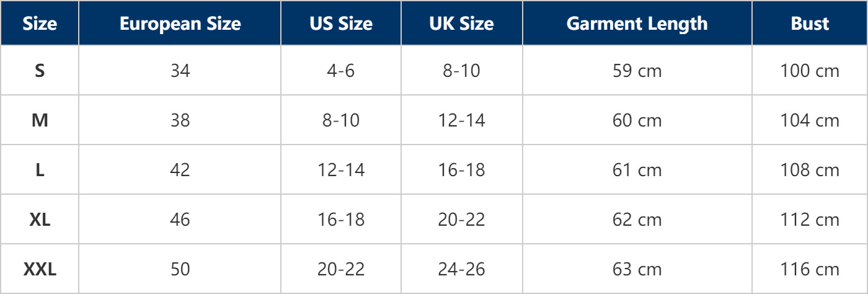The width and height of the screenshot is (868, 294).
Task: Select the M size row label
Action: (40, 120)
